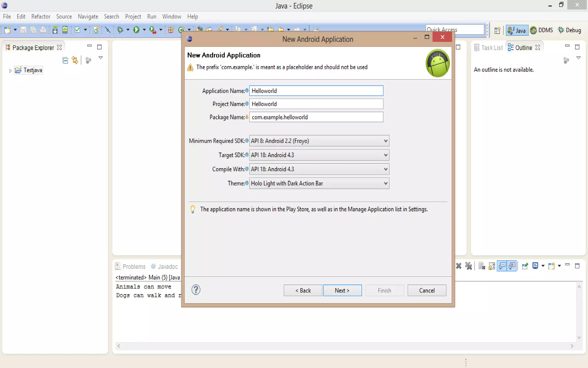This screenshot has height=368, width=588.
Task: Open the Run button dropdown arrow
Action: click(144, 30)
